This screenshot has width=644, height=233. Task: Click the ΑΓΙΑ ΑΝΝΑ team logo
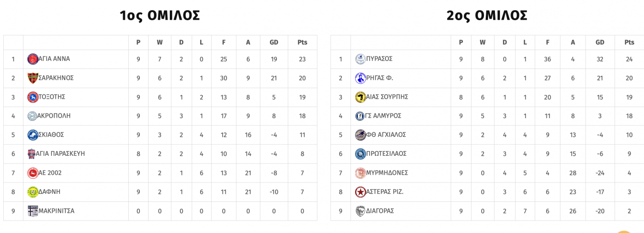[x=33, y=59]
